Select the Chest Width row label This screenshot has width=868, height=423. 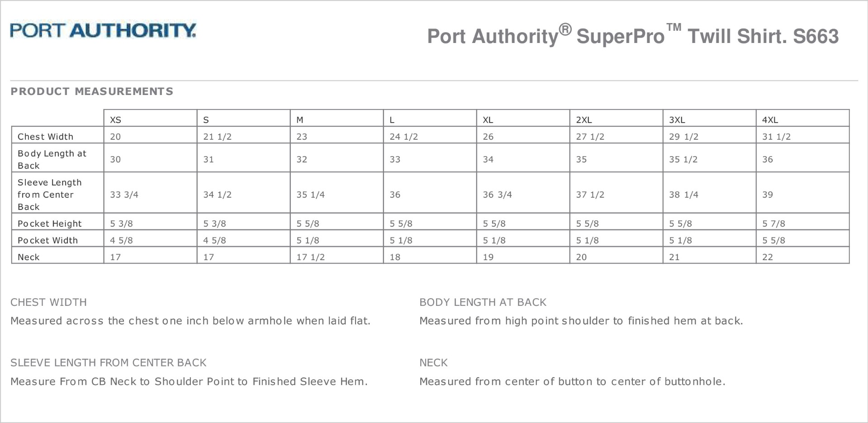tap(45, 137)
